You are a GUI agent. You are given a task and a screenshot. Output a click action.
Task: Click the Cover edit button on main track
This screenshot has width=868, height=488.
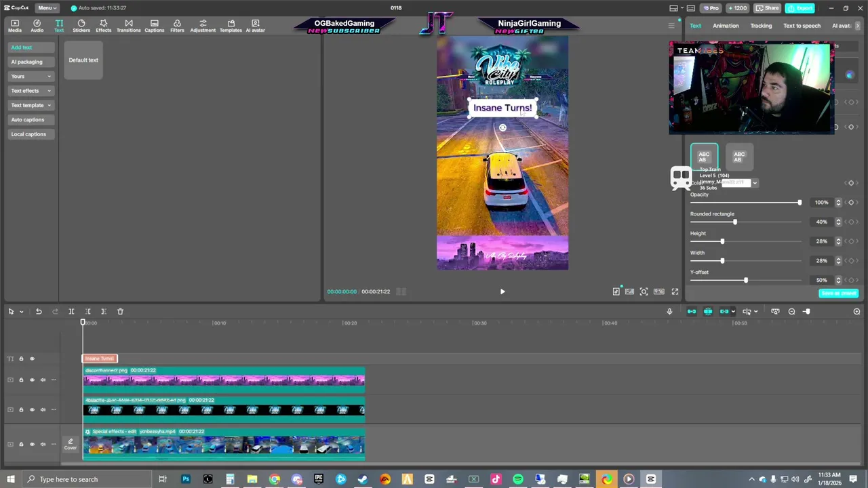point(71,444)
